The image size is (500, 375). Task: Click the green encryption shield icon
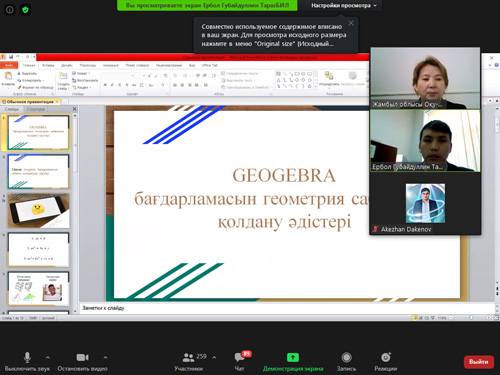pos(25,10)
